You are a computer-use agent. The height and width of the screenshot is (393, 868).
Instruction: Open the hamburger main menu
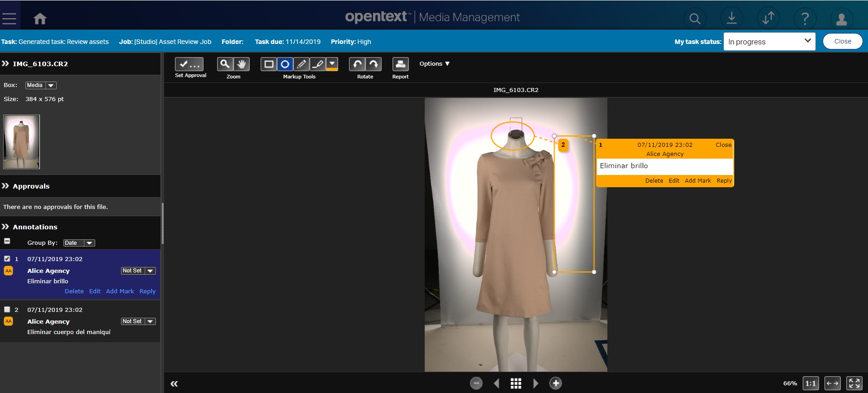tap(9, 19)
